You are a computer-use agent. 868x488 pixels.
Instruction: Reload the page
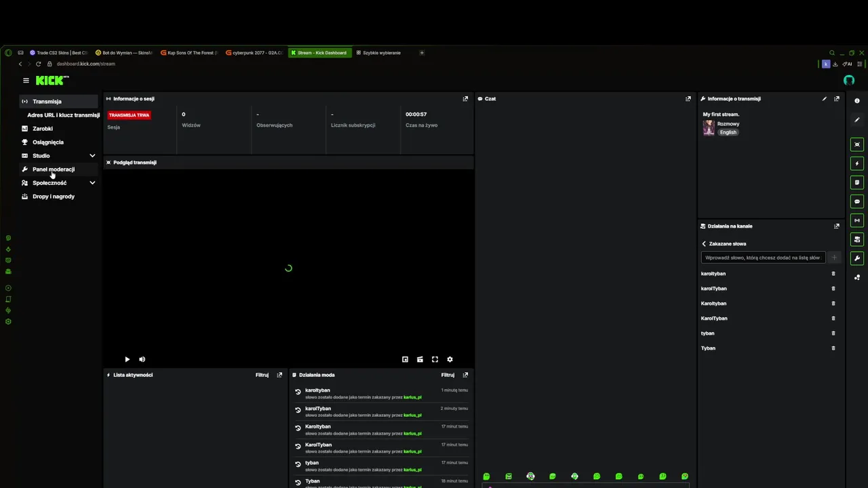click(38, 64)
